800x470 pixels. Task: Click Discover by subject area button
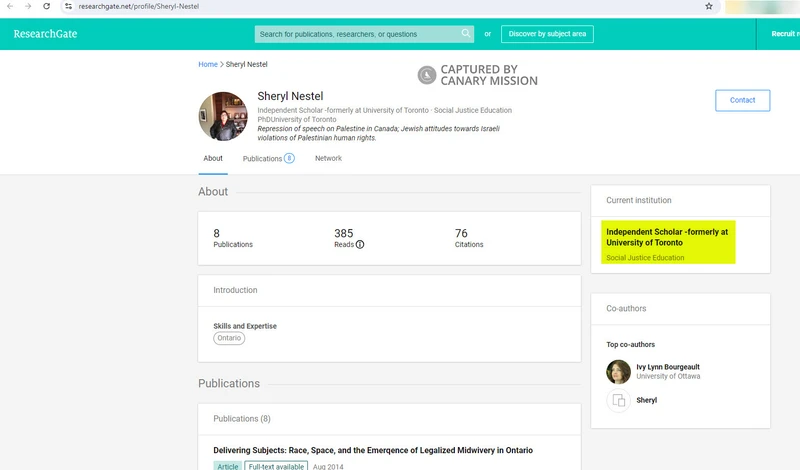pos(547,34)
